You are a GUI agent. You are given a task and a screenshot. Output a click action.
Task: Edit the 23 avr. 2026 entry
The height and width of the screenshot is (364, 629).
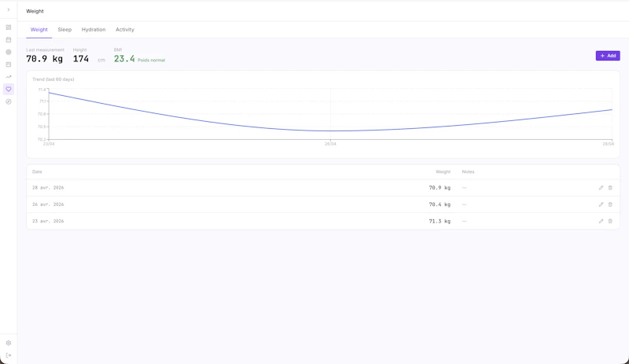pyautogui.click(x=601, y=221)
